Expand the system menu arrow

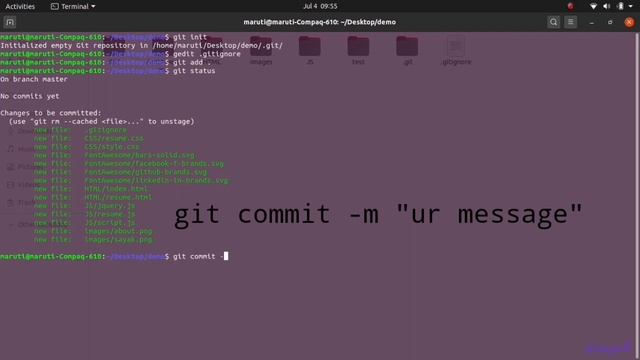[x=631, y=6]
